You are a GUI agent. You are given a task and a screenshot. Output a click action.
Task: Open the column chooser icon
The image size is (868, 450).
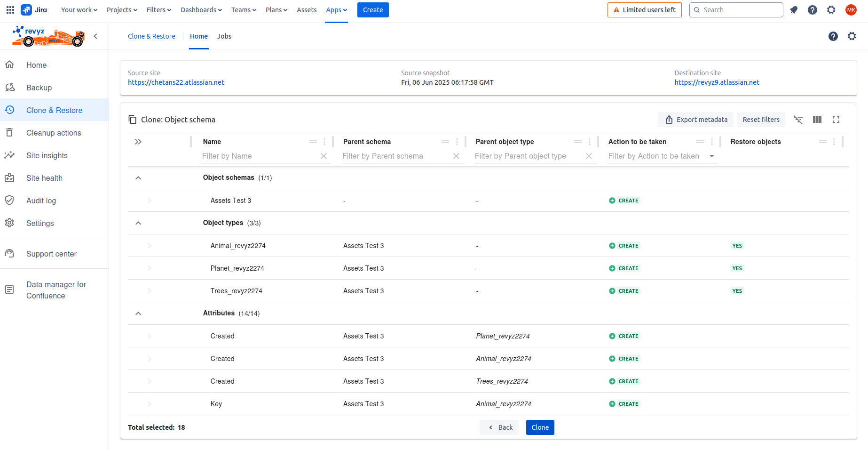[x=817, y=120]
